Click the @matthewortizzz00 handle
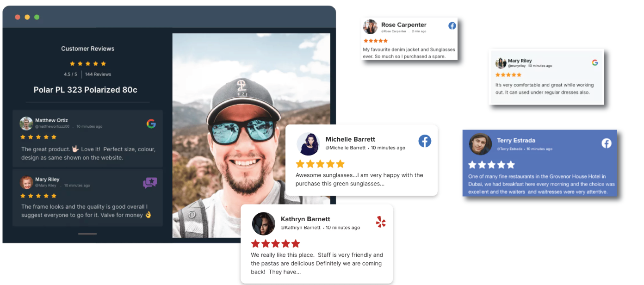This screenshot has height=285, width=644. click(x=52, y=126)
